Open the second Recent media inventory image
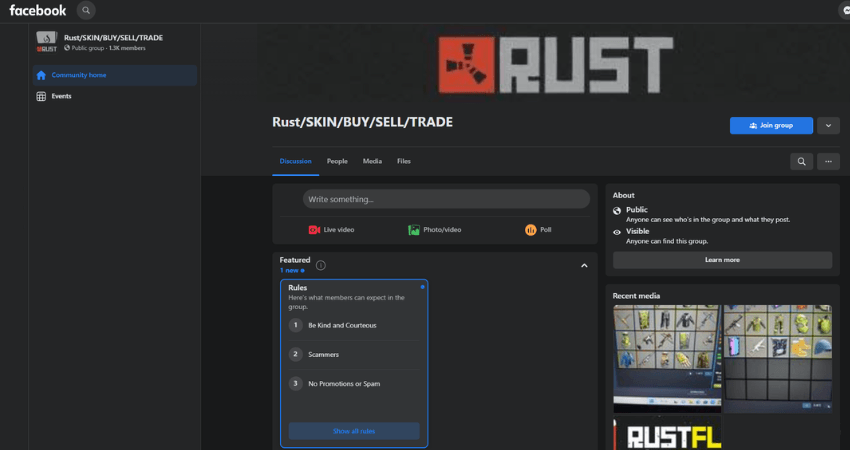The height and width of the screenshot is (450, 850). [778, 358]
